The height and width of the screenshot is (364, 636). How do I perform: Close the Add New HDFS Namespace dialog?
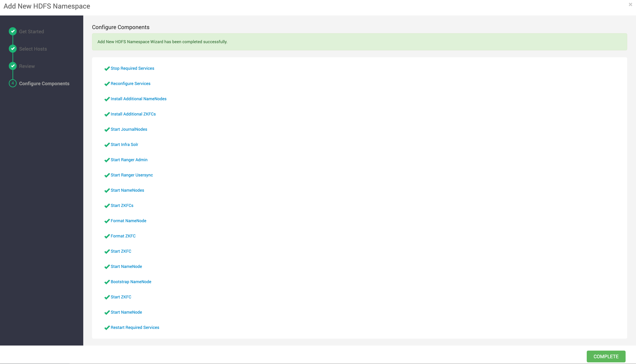[630, 4]
